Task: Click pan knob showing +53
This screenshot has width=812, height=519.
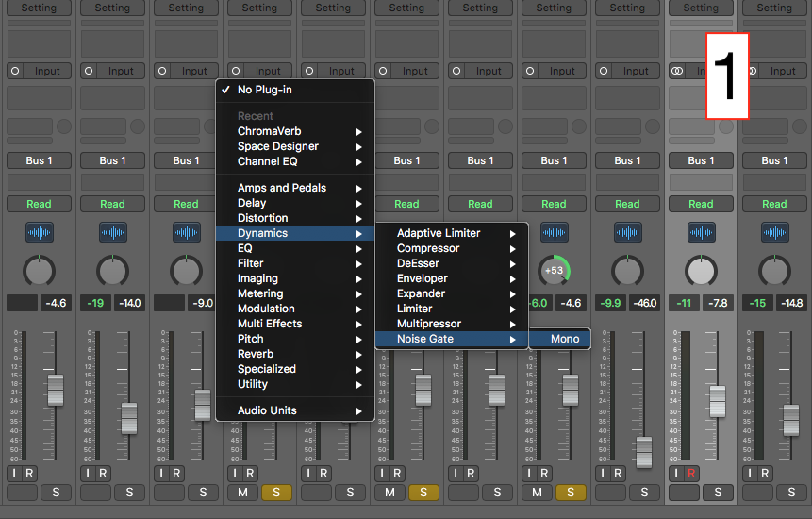Action: click(x=554, y=271)
